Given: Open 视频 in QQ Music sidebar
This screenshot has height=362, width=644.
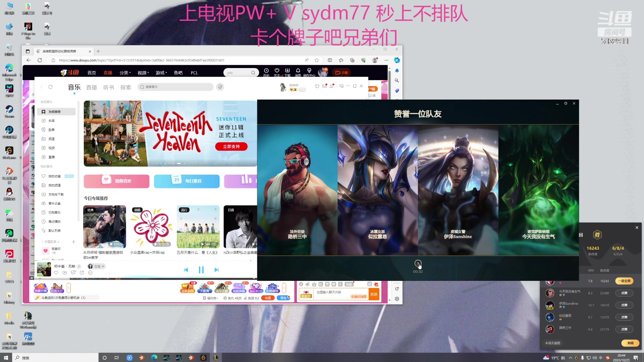Looking at the screenshot, I should coord(56,148).
